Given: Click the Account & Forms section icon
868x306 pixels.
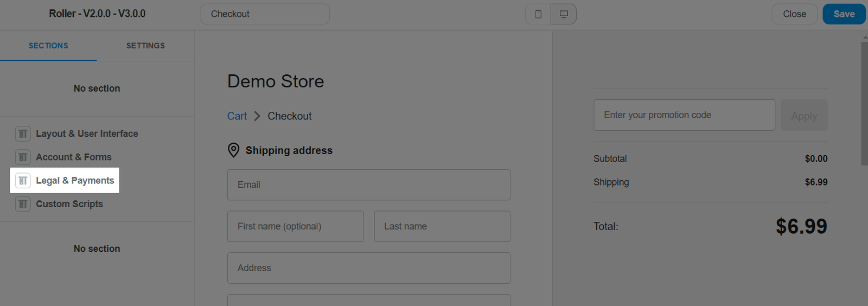Looking at the screenshot, I should (23, 157).
